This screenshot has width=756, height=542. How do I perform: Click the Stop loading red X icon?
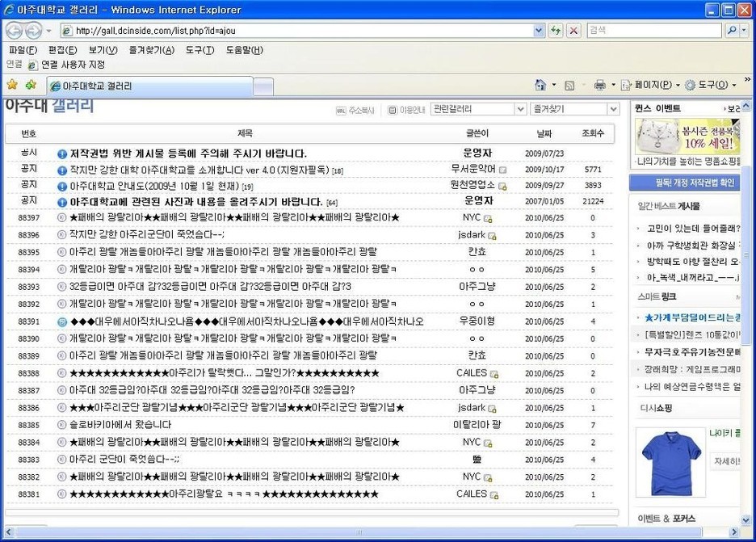[573, 31]
